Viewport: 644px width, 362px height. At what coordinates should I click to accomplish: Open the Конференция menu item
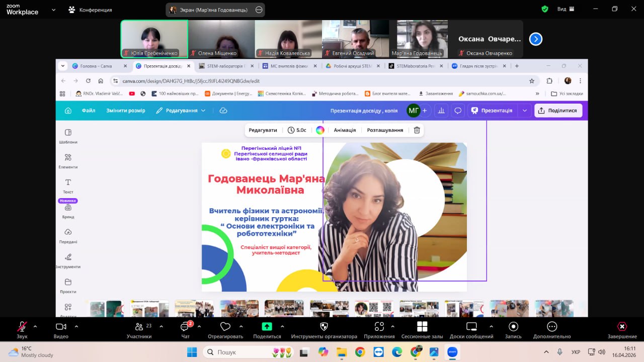[91, 10]
